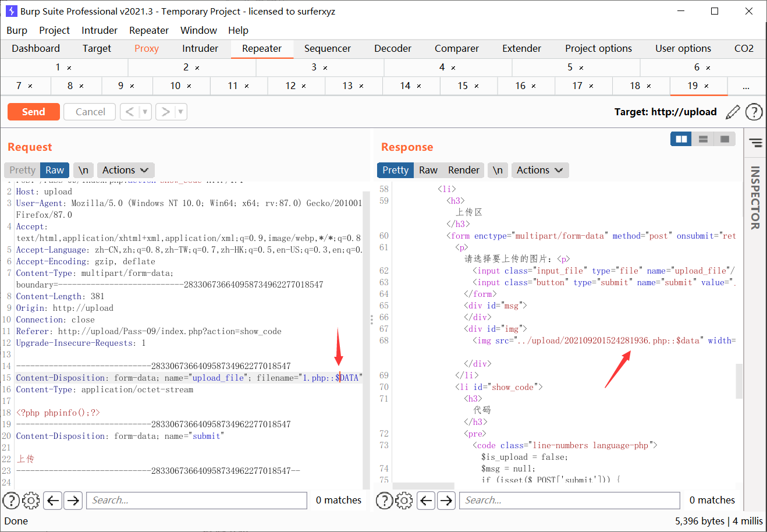Open Repeater help question mark icon
The height and width of the screenshot is (532, 767).
tap(754, 112)
